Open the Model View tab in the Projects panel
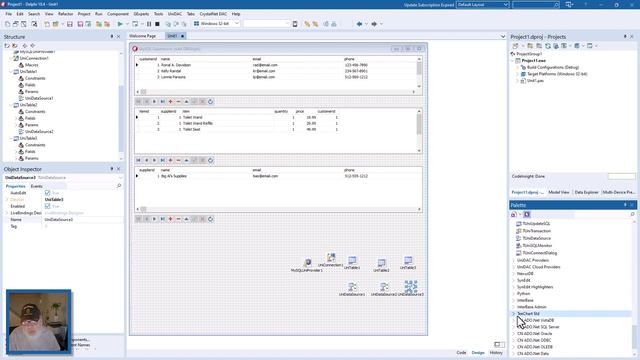 559,192
